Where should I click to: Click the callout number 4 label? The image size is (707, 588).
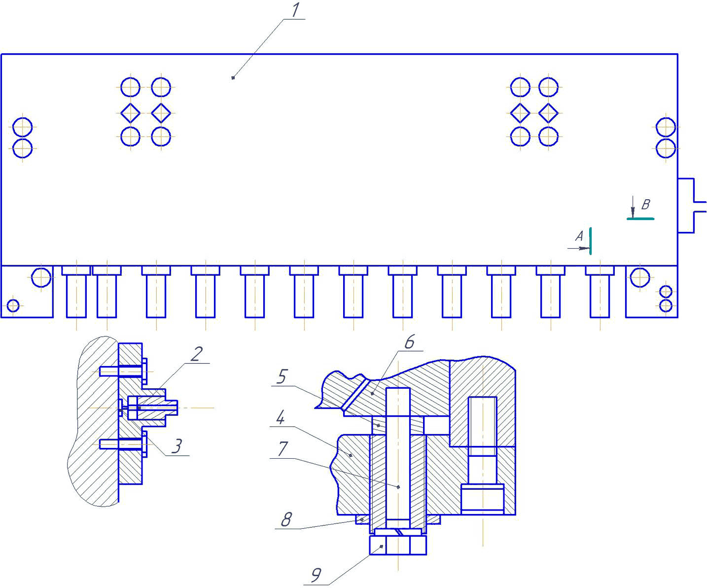point(280,418)
